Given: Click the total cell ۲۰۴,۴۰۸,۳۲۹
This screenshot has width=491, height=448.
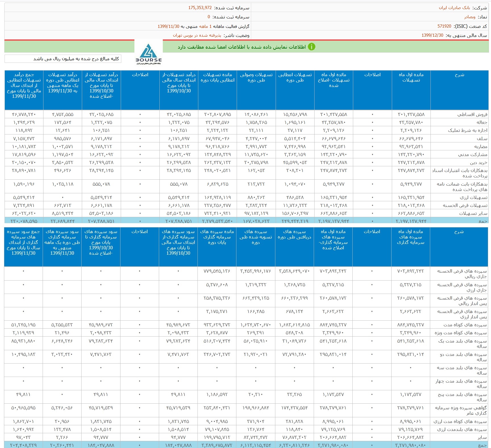Looking at the screenshot, I should coord(23,445).
